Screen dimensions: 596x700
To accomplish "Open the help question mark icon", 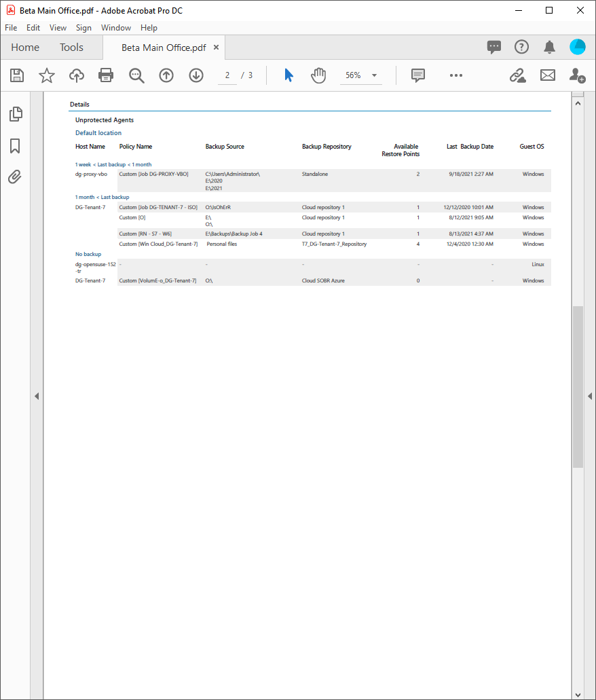I will click(x=521, y=47).
